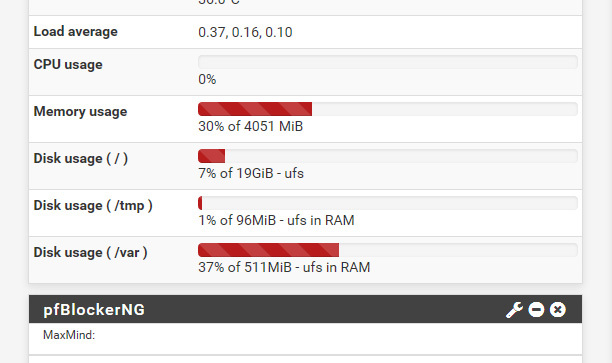Viewport: 612px width, 363px height.
Task: Click the 37% of 511MiB text
Action: tap(245, 267)
